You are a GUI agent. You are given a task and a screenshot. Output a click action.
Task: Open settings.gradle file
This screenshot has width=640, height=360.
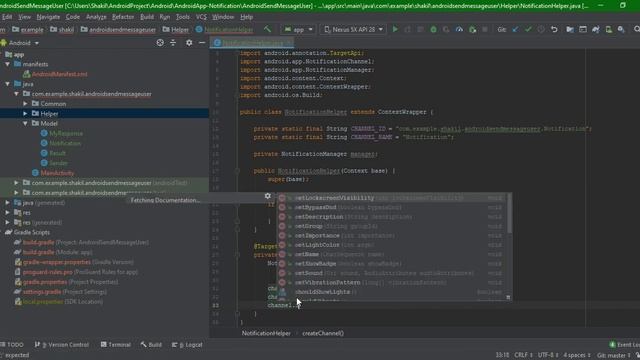pos(42,292)
